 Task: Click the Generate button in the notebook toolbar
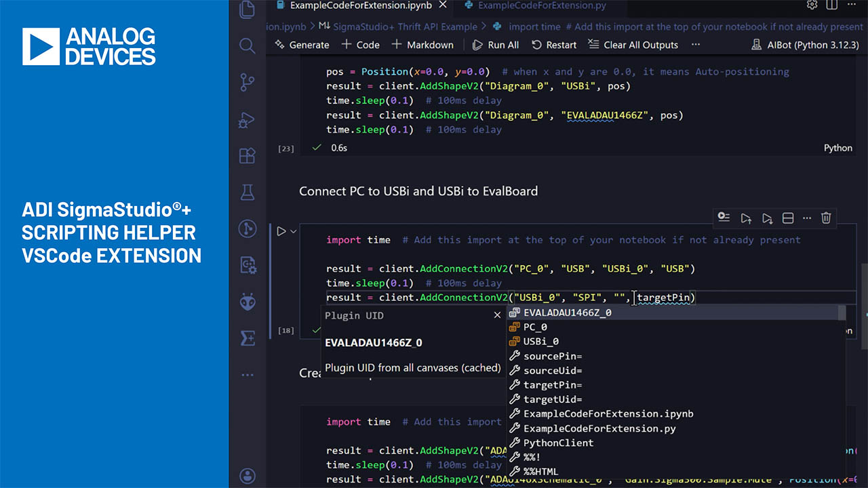click(302, 45)
